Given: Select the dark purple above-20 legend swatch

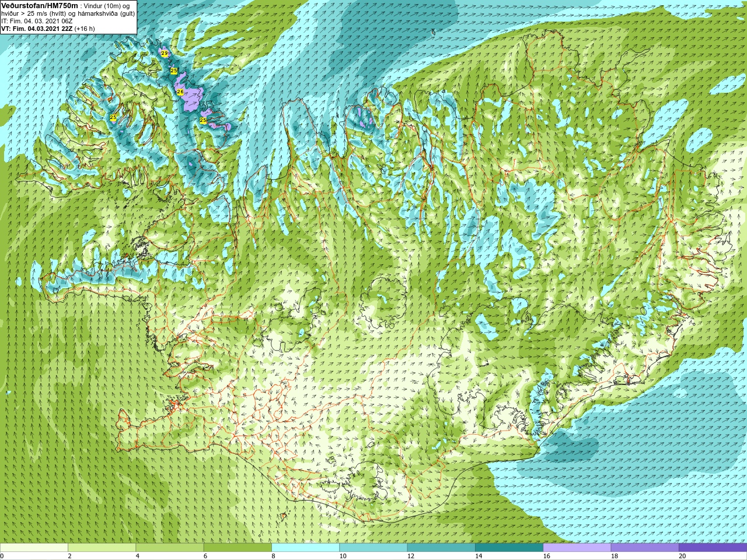Looking at the screenshot, I should click(x=713, y=548).
